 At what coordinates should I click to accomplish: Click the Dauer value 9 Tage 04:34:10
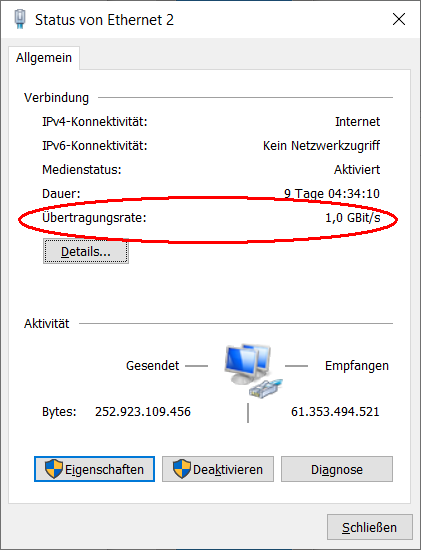(332, 194)
